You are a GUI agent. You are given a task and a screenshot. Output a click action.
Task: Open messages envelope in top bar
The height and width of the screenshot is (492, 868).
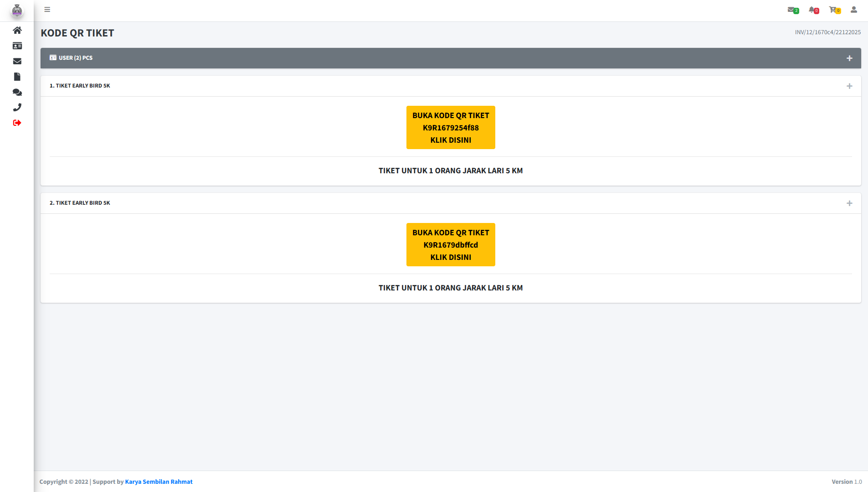pos(791,10)
